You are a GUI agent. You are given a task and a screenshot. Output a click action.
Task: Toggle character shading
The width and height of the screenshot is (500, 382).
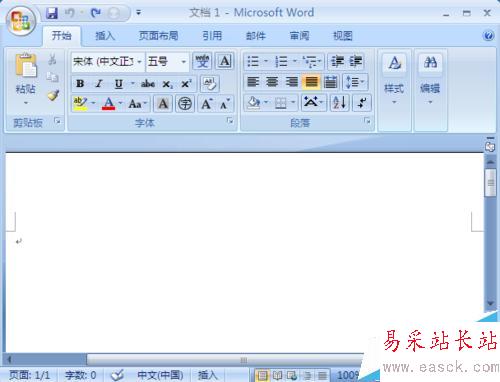click(163, 104)
